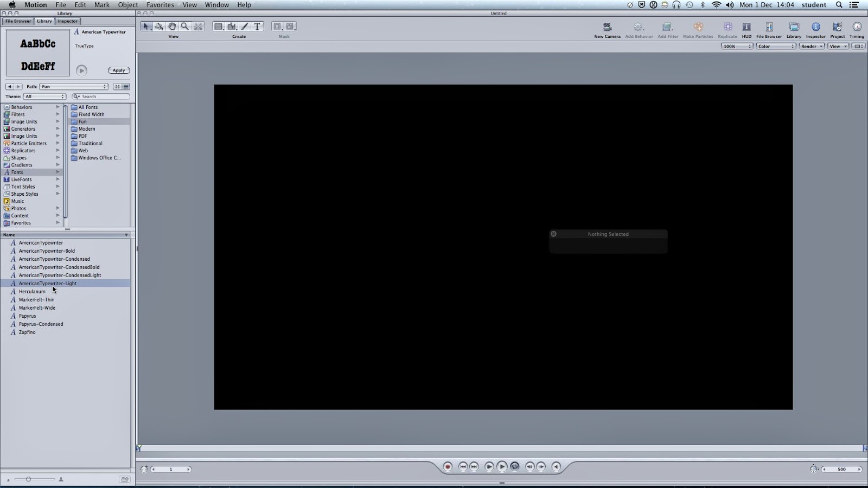Select the Zoom magnifier tool

point(186,26)
